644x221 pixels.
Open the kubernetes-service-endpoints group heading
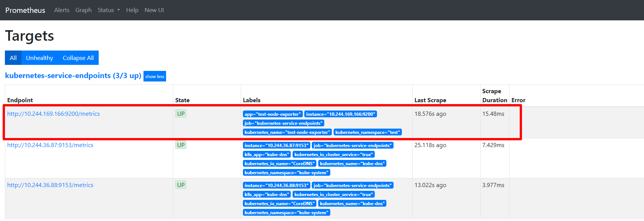(73, 76)
